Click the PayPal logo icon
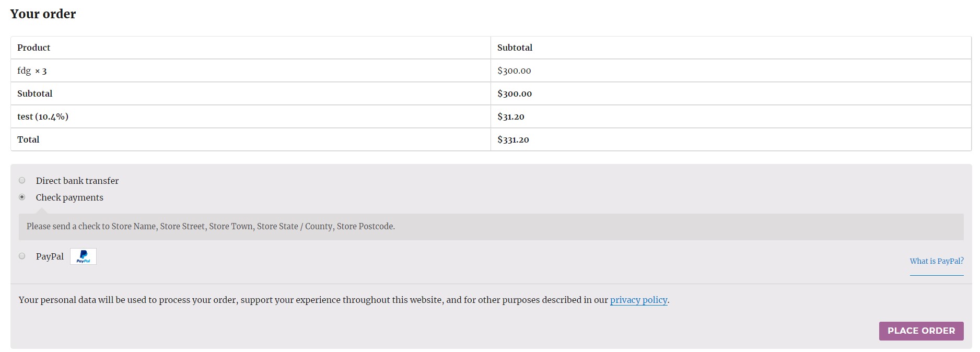Image resolution: width=980 pixels, height=352 pixels. pos(83,256)
